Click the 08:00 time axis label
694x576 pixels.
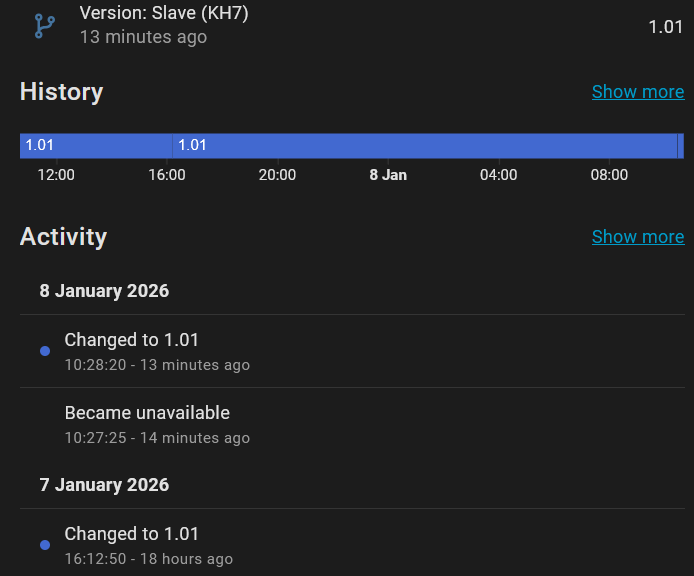coord(609,175)
